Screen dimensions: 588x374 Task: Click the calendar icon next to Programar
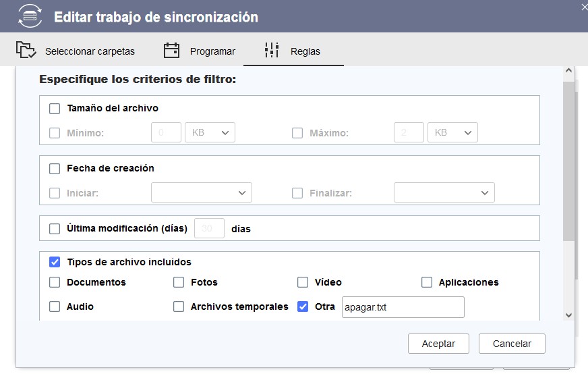pos(172,51)
